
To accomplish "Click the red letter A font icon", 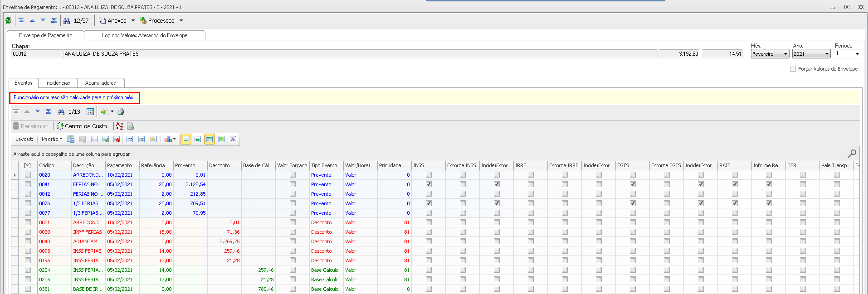I will point(233,139).
